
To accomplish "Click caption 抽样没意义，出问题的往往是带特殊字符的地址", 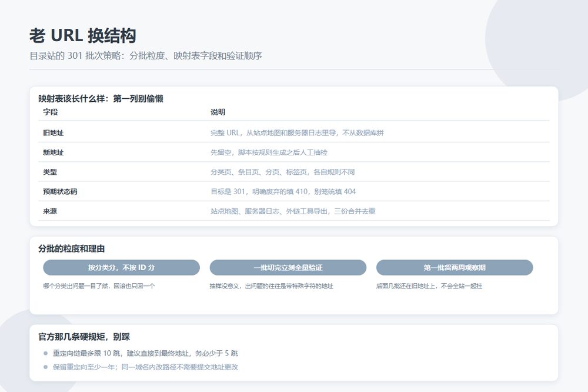I will (x=271, y=286).
